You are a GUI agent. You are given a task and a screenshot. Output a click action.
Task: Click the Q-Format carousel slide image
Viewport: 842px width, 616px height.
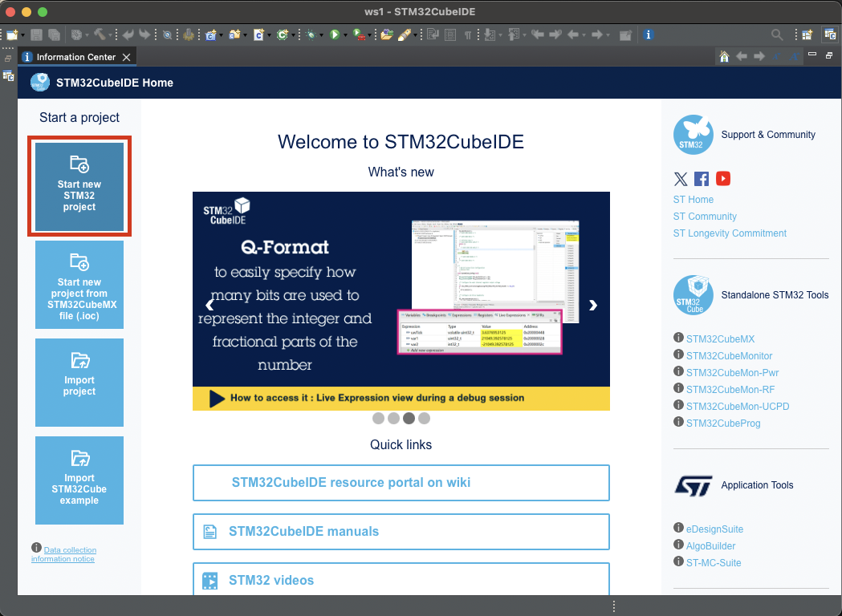click(x=401, y=301)
